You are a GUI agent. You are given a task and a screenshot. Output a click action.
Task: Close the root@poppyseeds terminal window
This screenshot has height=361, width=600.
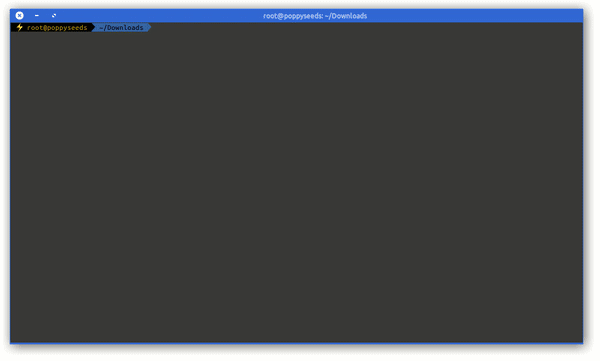point(20,16)
